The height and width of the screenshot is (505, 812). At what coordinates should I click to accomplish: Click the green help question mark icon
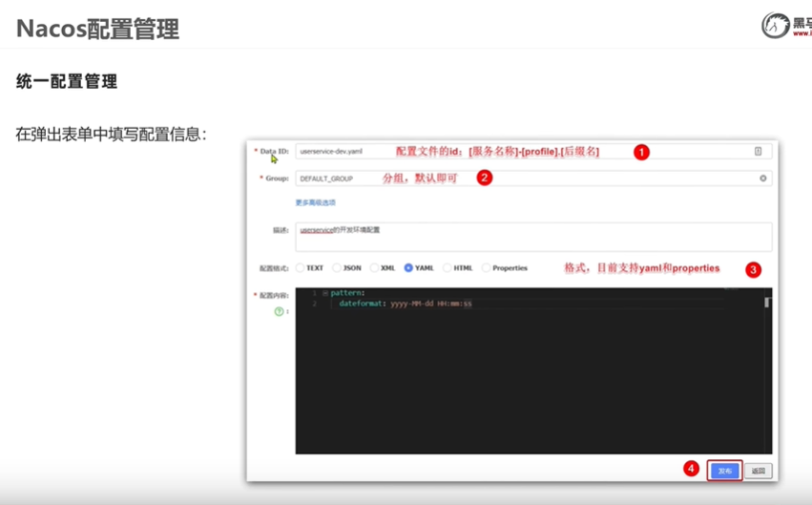[279, 311]
